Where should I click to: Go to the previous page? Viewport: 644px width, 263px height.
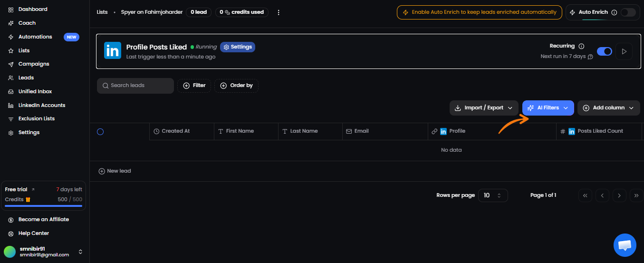[602, 195]
